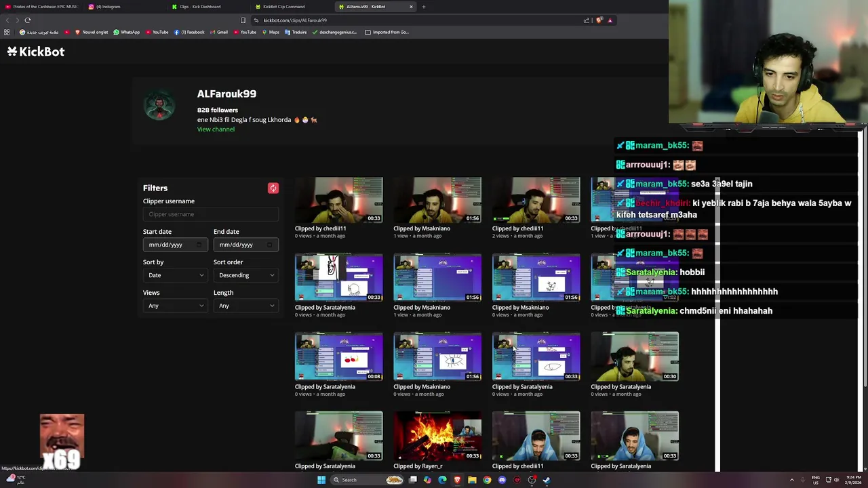Click the ENG US language indicator
The width and height of the screenshot is (868, 488).
point(816,480)
